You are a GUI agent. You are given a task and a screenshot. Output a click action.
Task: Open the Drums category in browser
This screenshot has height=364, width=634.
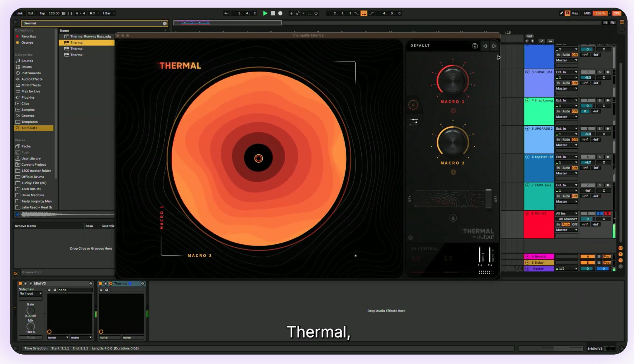tap(26, 67)
